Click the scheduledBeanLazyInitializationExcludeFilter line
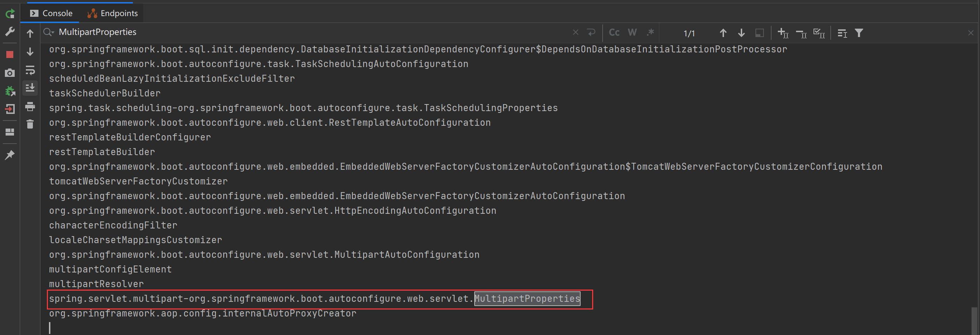This screenshot has height=335, width=980. point(172,79)
